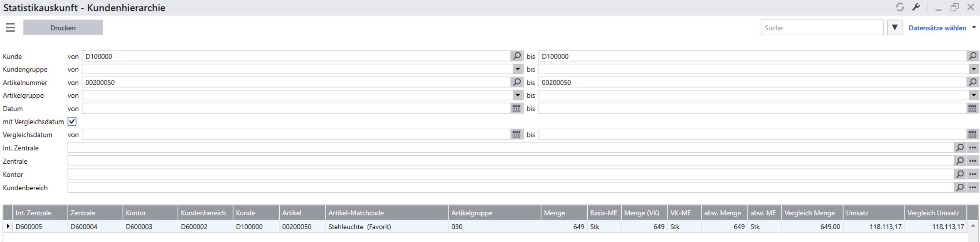Select the row with Stehleuchte (Favorit)
The height and width of the screenshot is (242, 980).
(359, 226)
